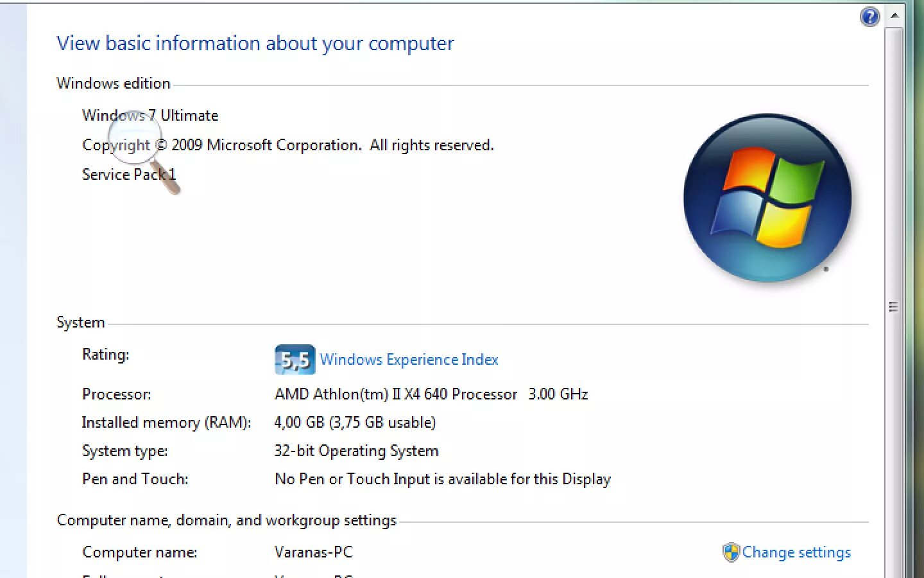Screen dimensions: 924x578
Task: Click the 'Pen and Touch:' label
Action: (x=135, y=479)
